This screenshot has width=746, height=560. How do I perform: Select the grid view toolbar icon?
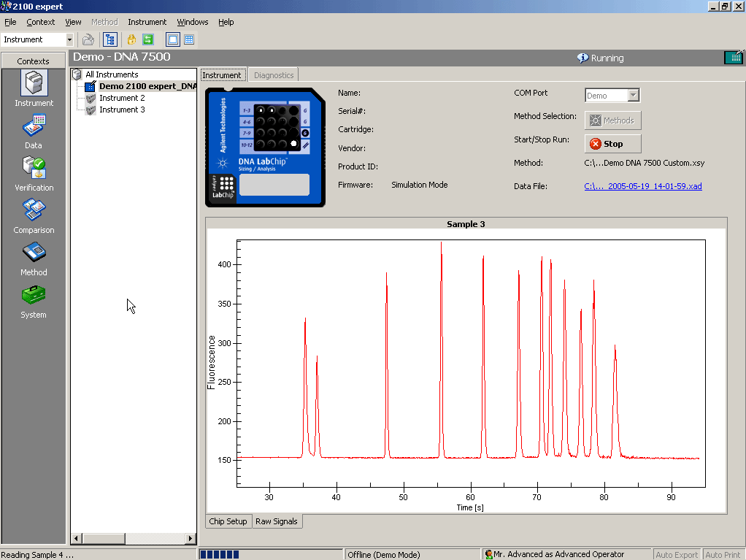coord(189,39)
